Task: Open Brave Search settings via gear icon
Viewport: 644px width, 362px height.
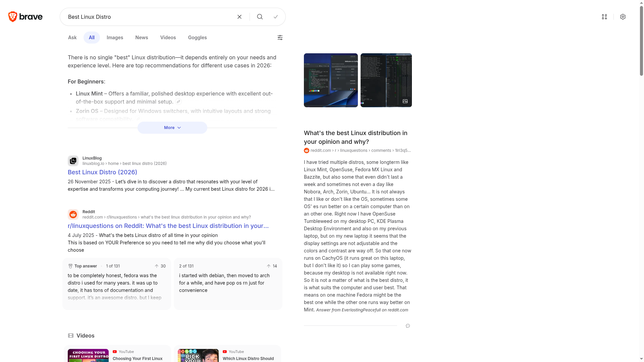Action: point(623,16)
